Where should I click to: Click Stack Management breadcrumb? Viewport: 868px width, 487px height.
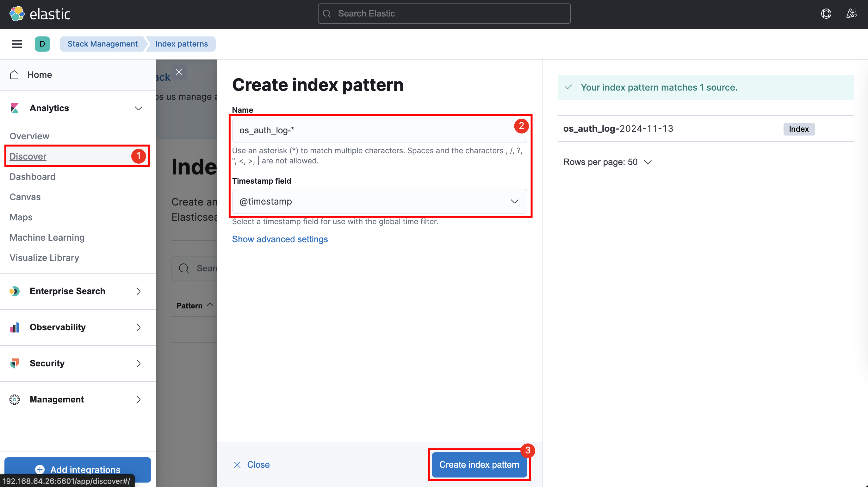click(102, 44)
